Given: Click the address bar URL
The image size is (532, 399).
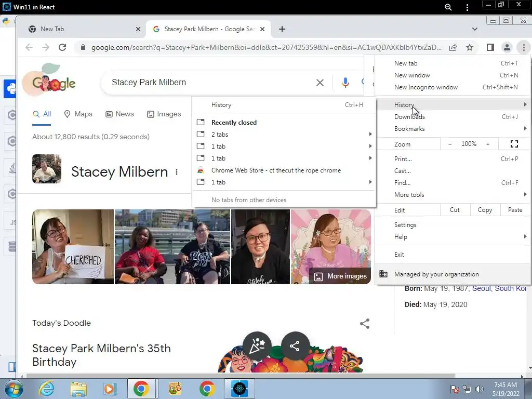Looking at the screenshot, I should pyautogui.click(x=267, y=47).
